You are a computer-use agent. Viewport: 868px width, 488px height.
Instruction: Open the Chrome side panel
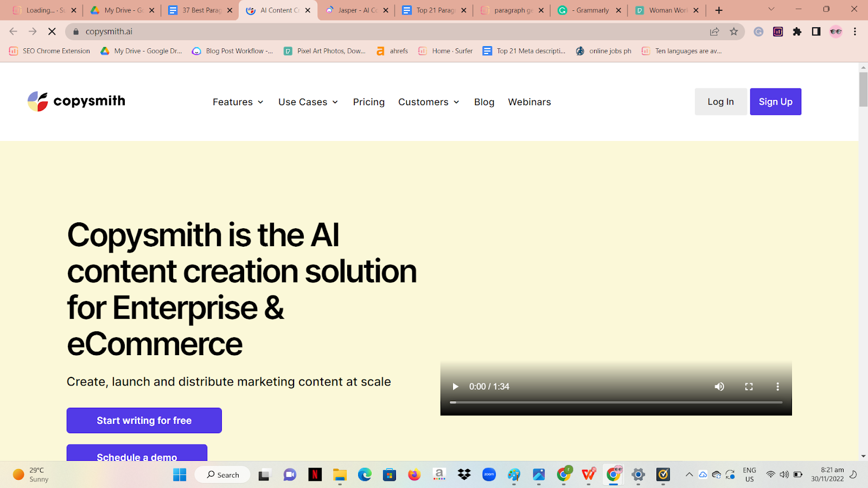click(816, 31)
